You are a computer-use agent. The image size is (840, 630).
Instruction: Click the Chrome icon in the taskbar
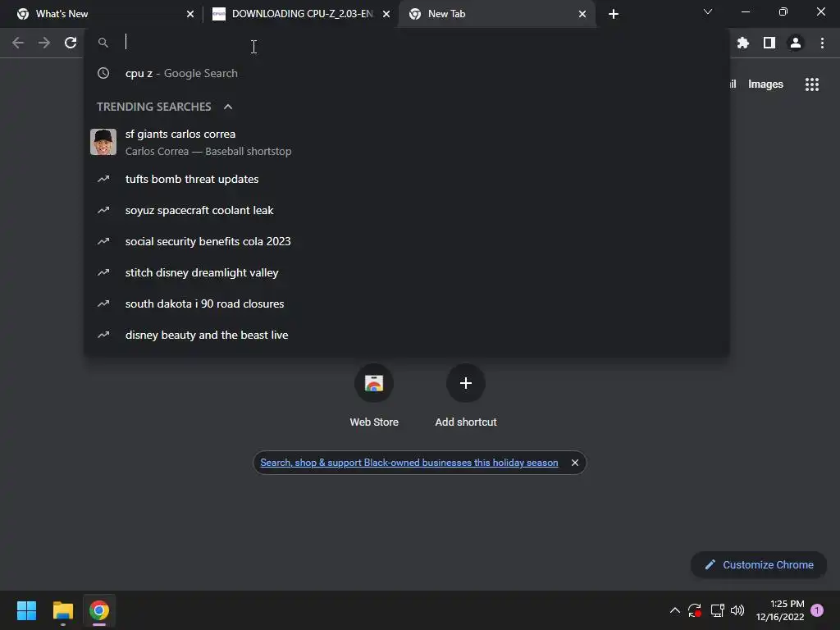(99, 610)
